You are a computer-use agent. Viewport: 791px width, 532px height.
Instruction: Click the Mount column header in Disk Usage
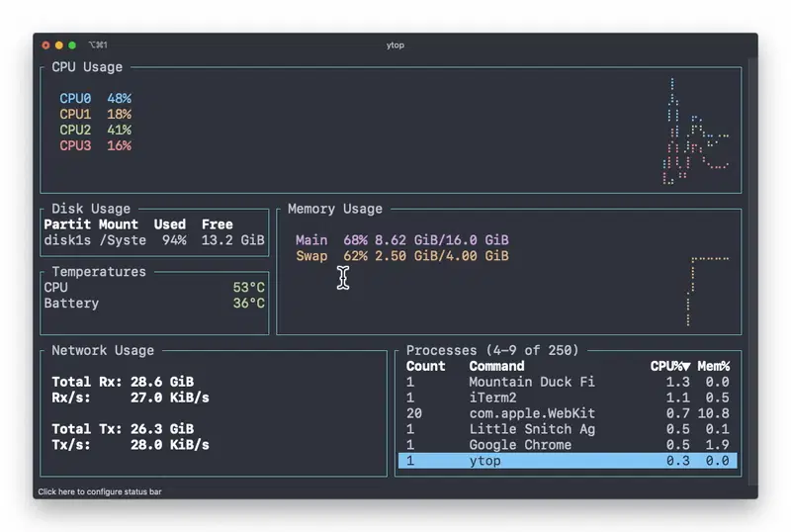[118, 224]
